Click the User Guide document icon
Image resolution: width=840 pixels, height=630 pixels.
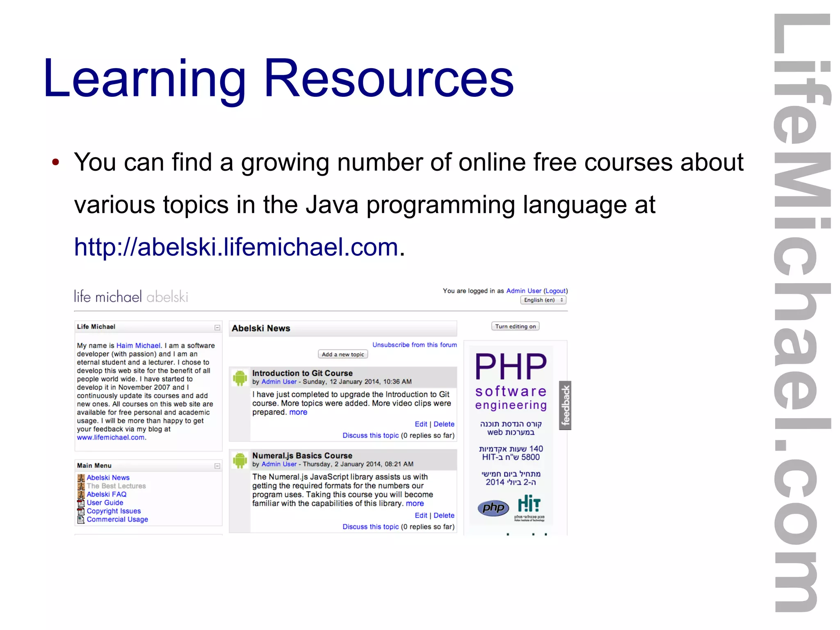(81, 503)
